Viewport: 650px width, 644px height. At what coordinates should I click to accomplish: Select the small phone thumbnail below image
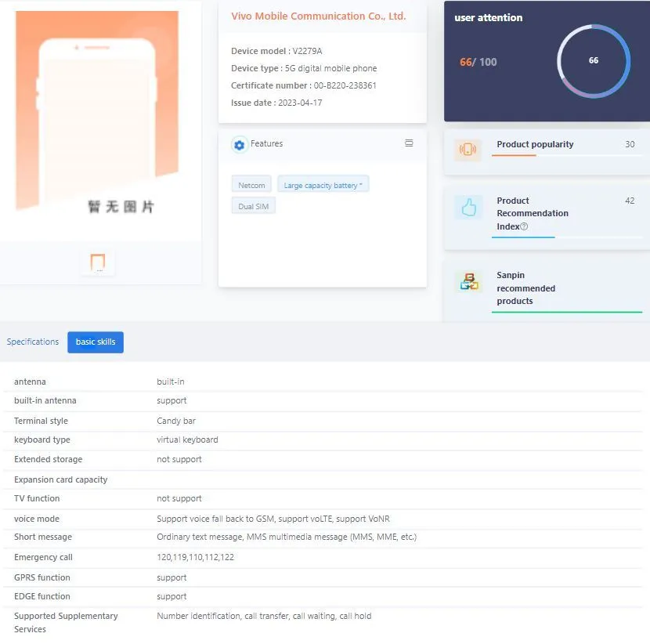98,262
